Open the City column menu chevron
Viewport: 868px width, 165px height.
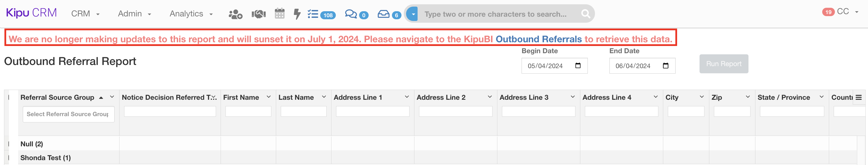point(702,97)
